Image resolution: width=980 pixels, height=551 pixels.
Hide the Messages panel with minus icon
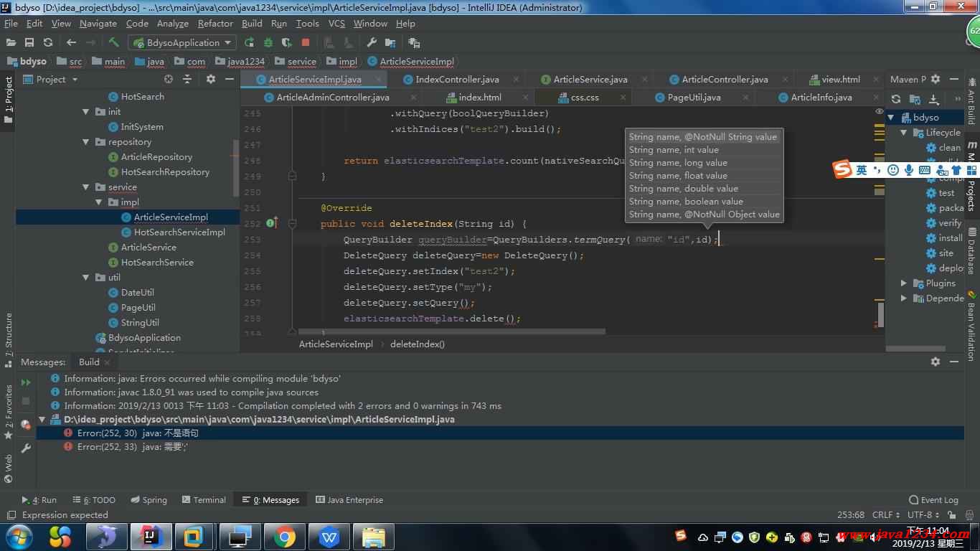coord(955,362)
